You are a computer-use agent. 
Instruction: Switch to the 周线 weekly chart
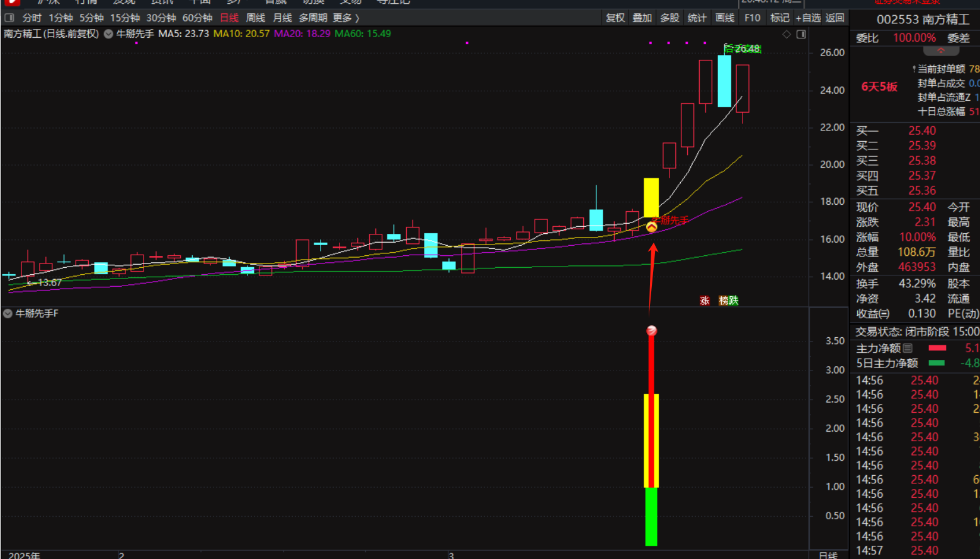[x=255, y=18]
